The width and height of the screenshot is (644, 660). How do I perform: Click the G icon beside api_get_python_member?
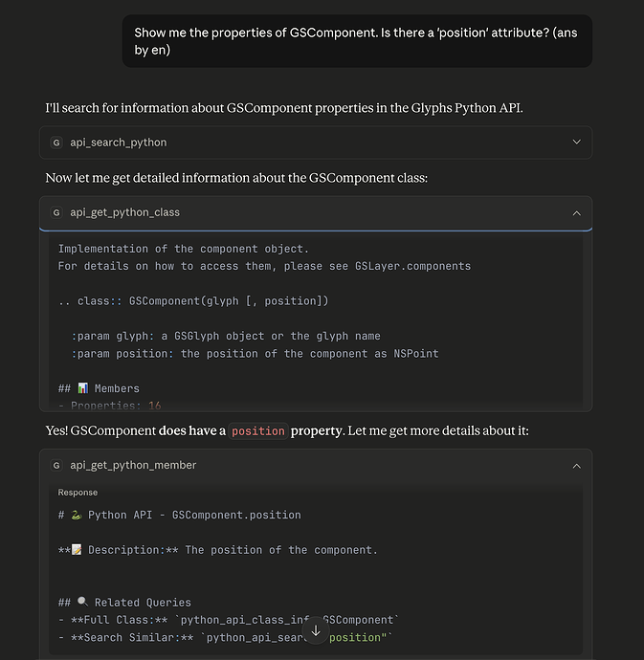(56, 465)
